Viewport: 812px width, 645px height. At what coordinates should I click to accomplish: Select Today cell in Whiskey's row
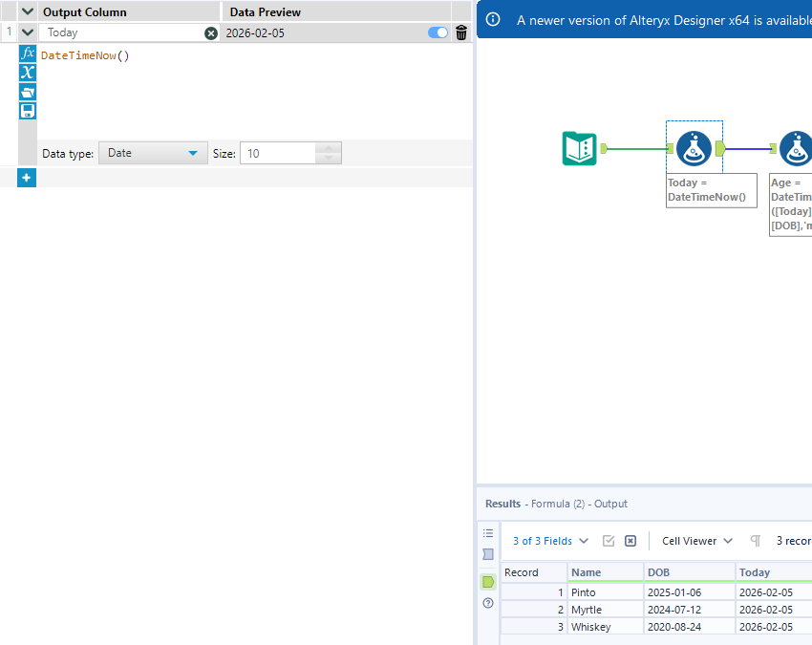774,626
